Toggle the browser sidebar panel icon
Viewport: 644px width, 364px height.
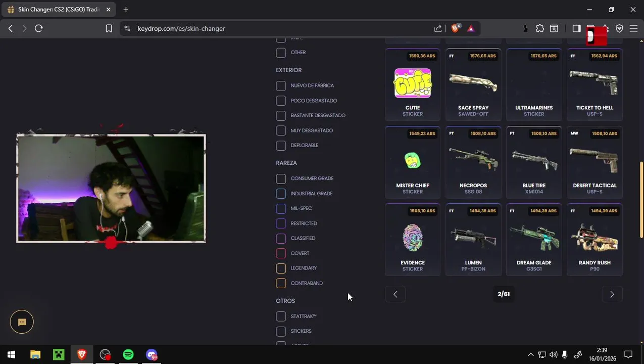tap(576, 29)
